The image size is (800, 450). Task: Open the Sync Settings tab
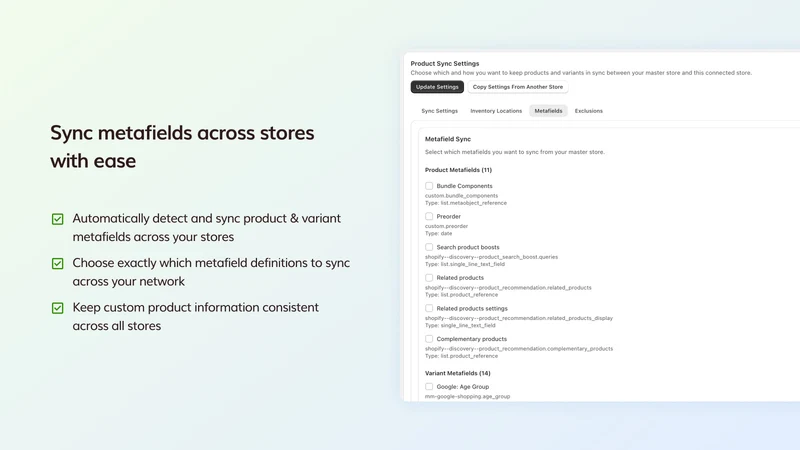(439, 111)
